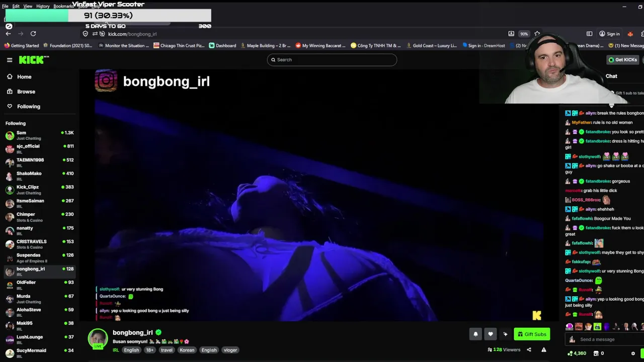The width and height of the screenshot is (644, 362).
Task: Open chat settings gear icon
Action: (633, 353)
